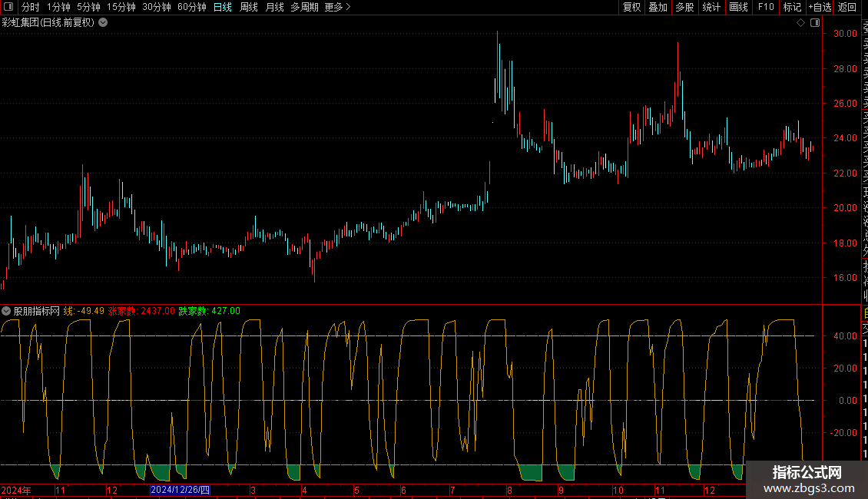The image size is (868, 499).
Task: Toggle the right side panel icon
Action: [x=815, y=23]
